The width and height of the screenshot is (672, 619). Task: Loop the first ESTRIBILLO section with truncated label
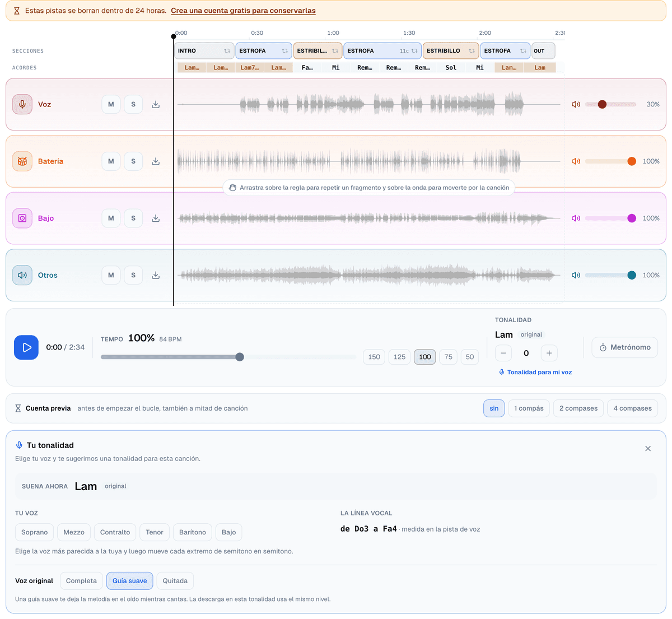point(335,51)
